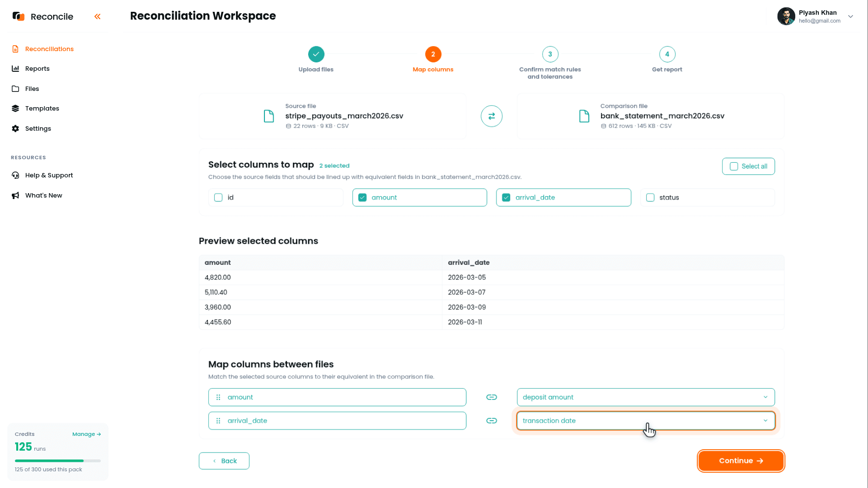Click the database icon next to 22 rows
Viewport: 868px width, 488px height.
point(289,126)
